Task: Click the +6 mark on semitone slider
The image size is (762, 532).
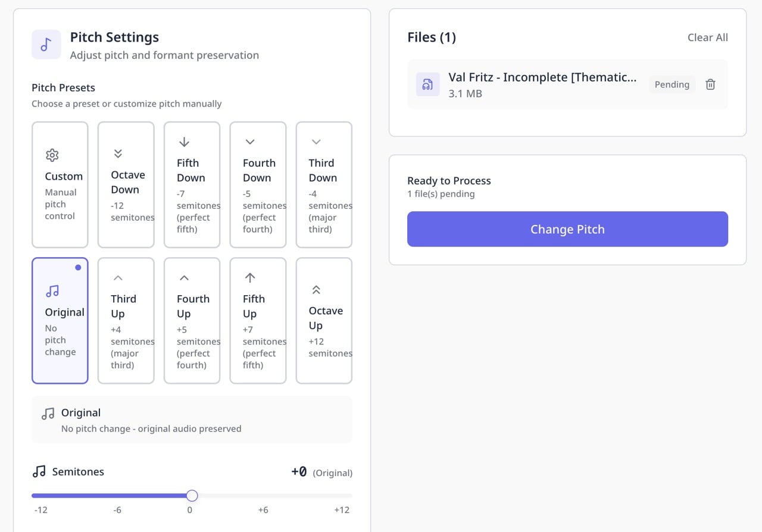Action: [x=263, y=510]
